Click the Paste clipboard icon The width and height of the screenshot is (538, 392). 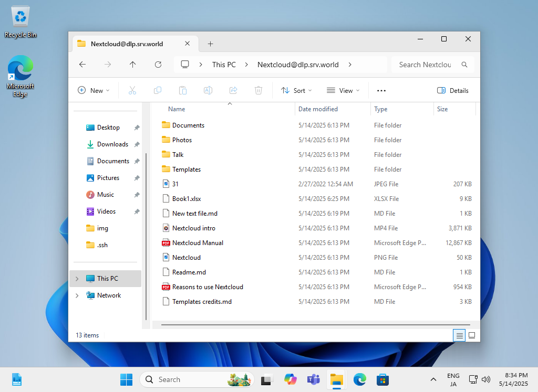click(x=183, y=90)
